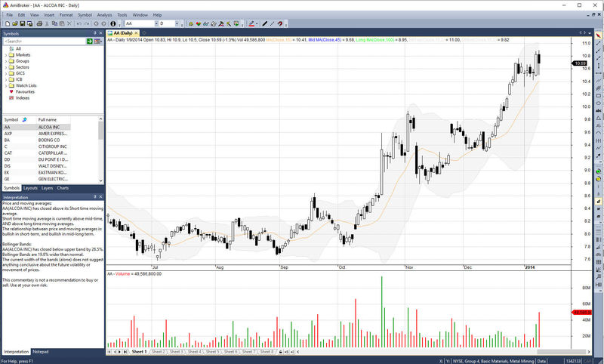Expand the ICB tree node

tap(5, 80)
